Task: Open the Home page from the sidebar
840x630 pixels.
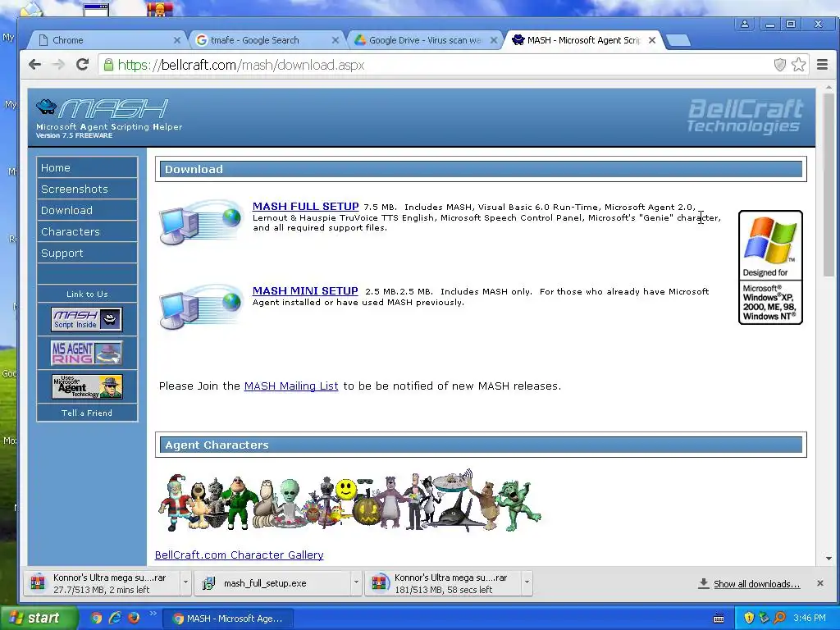Action: pos(87,167)
